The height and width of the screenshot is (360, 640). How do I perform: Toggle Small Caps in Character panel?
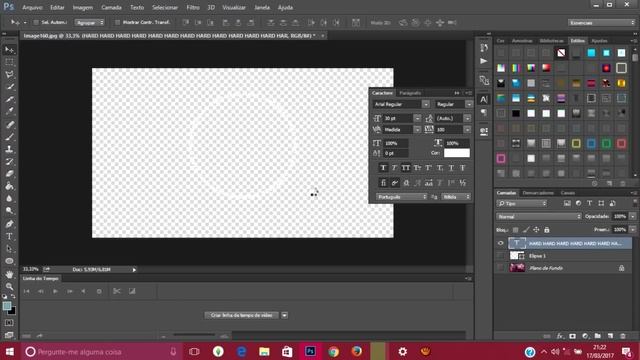(x=417, y=168)
